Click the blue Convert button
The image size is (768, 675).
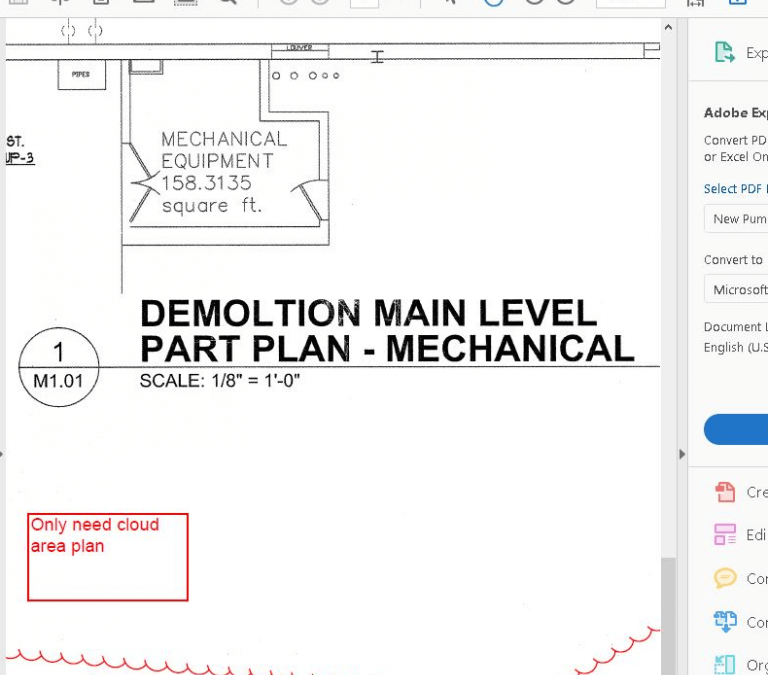(736, 429)
